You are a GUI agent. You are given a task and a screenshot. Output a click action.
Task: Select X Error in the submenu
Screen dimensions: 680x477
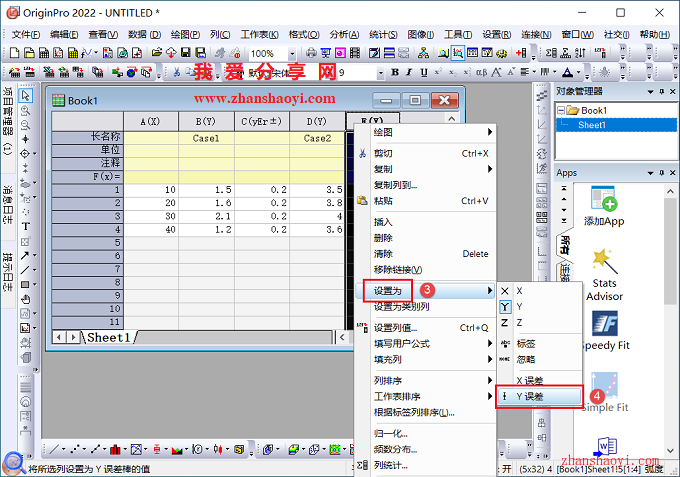pos(540,380)
